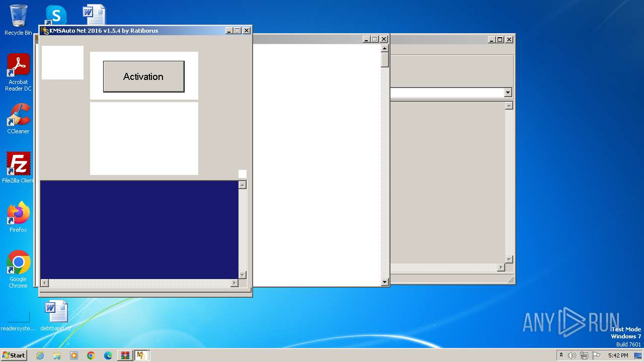Click scroll-left arrow of KMSAuto log pane
Image resolution: width=644 pixels, height=362 pixels.
coord(44,283)
